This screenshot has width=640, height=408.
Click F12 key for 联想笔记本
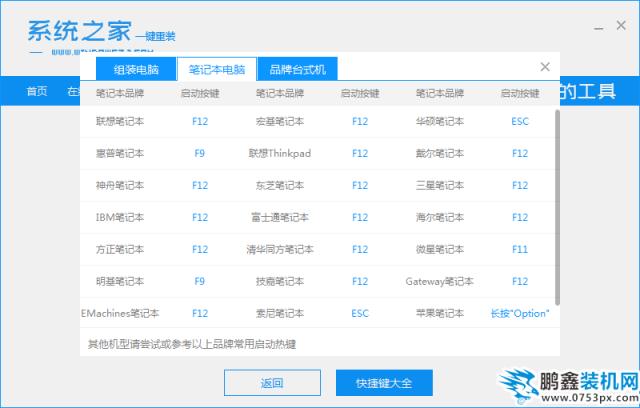[200, 121]
